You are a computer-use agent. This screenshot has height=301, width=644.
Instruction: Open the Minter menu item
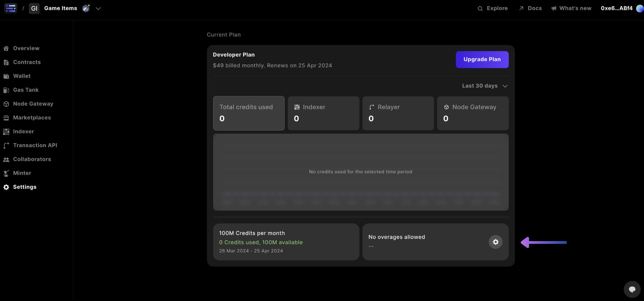[x=22, y=173]
